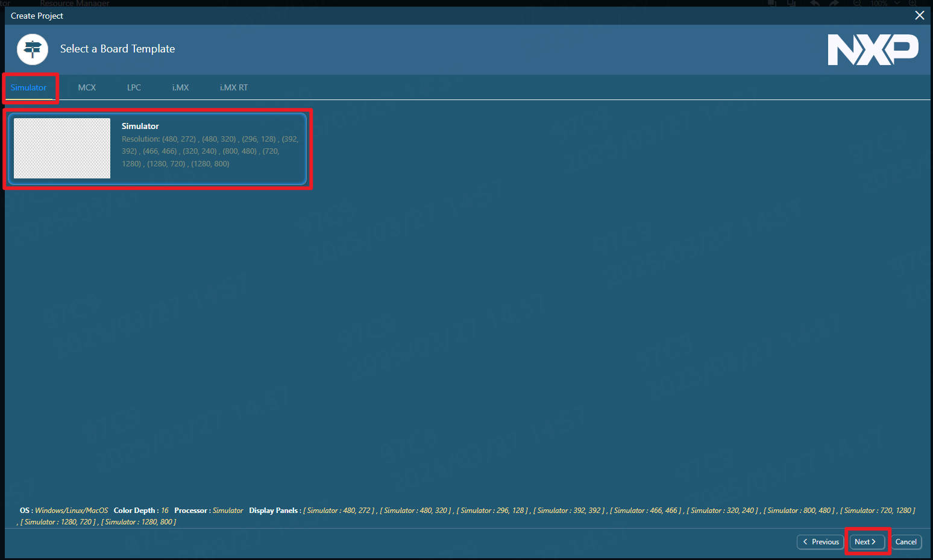
Task: Go back with the Previous button
Action: 820,542
